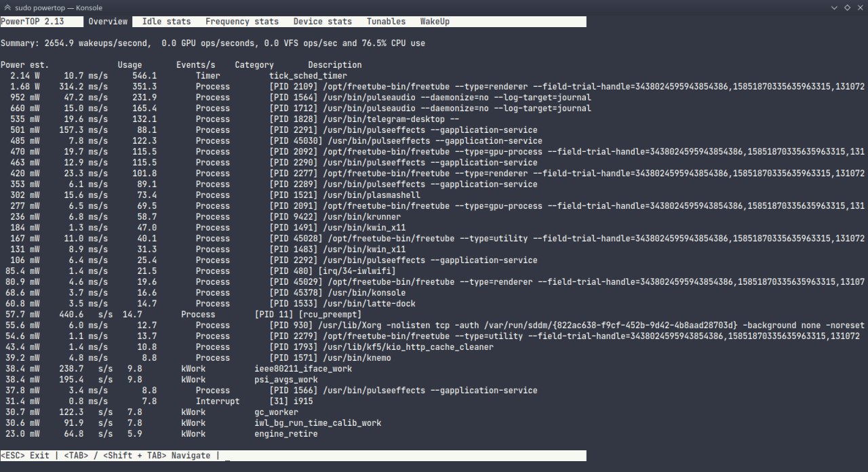Select the telegram-desktop process row
The width and height of the screenshot is (868, 472).
click(x=235, y=119)
